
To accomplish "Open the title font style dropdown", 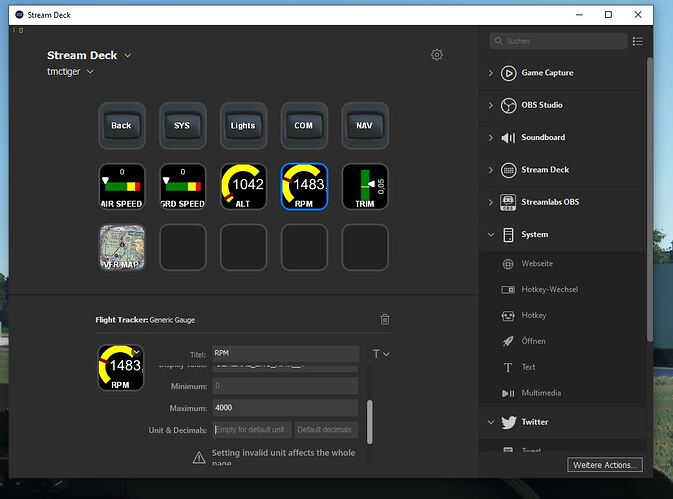I will tap(381, 354).
